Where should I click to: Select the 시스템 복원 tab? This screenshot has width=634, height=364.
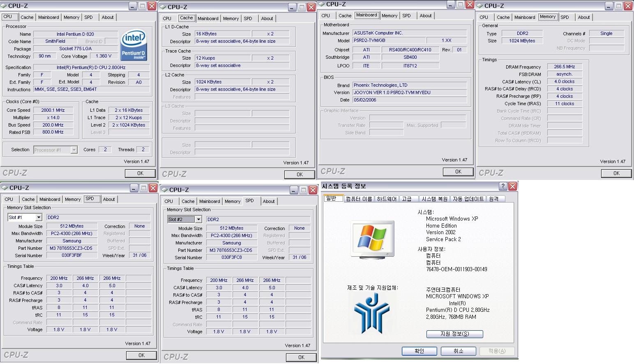(435, 199)
